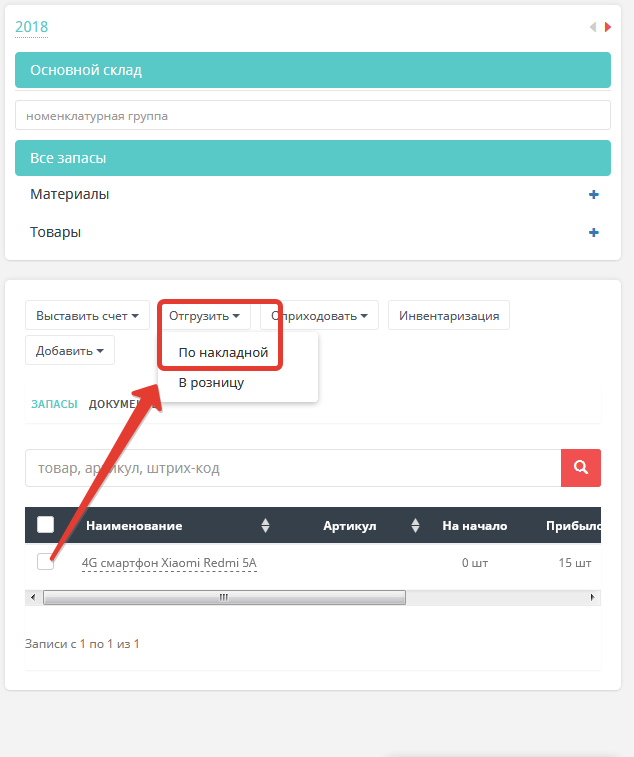Go to the previous year arrow
This screenshot has width=634, height=757.
point(593,28)
